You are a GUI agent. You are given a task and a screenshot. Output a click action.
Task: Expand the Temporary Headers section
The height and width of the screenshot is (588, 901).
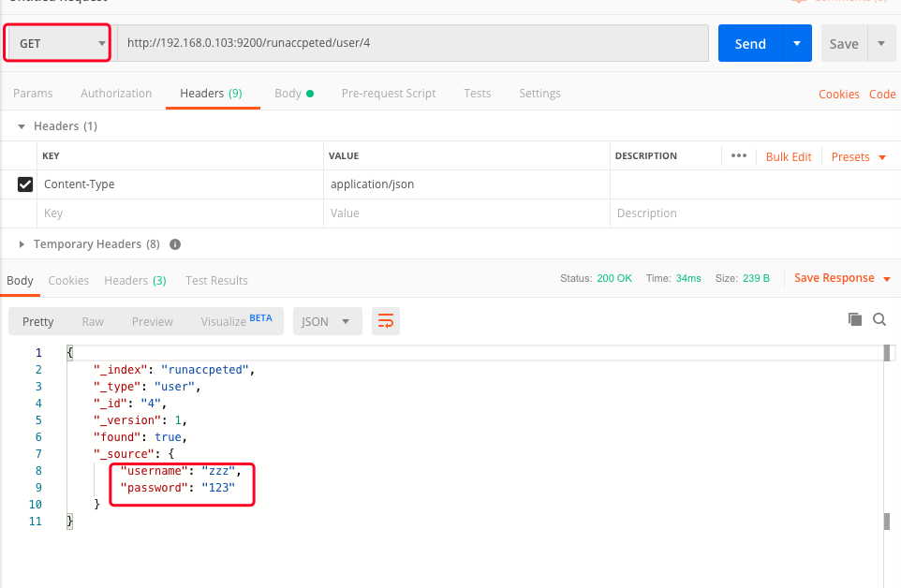[x=22, y=244]
